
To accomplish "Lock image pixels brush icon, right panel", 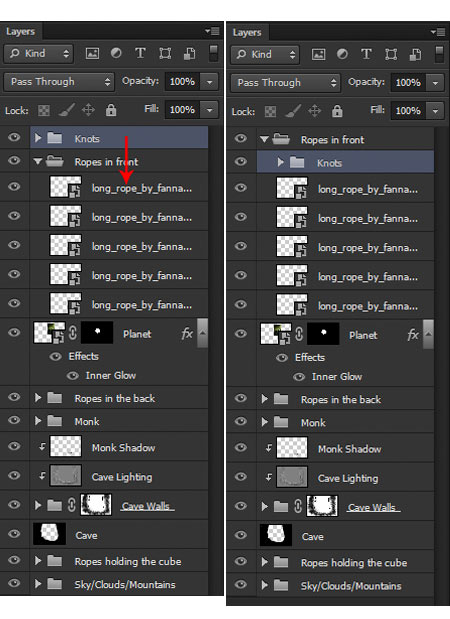I will coord(292,111).
